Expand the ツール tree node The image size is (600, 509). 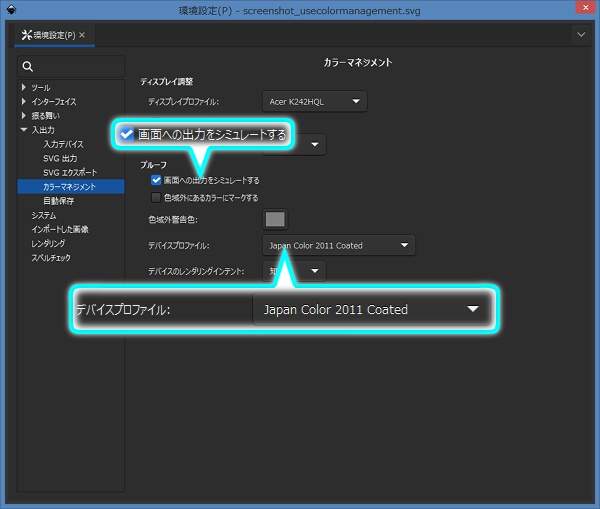(x=23, y=87)
